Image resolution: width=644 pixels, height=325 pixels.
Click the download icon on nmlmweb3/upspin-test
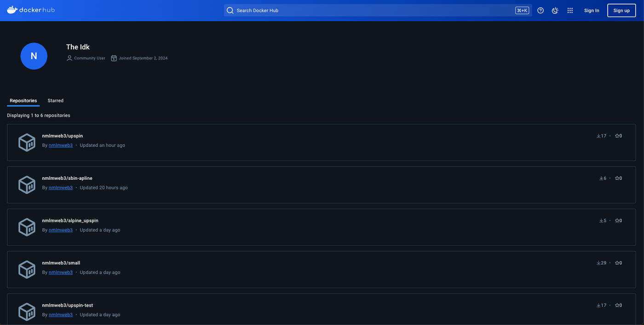click(x=598, y=305)
